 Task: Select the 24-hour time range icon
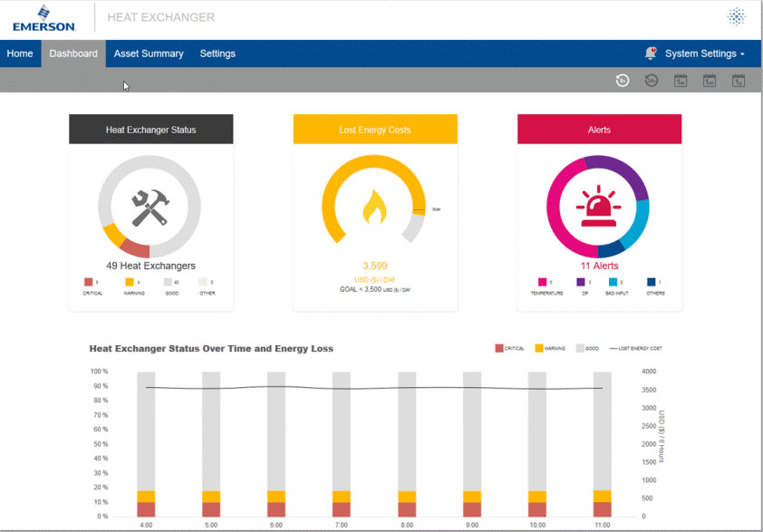652,81
